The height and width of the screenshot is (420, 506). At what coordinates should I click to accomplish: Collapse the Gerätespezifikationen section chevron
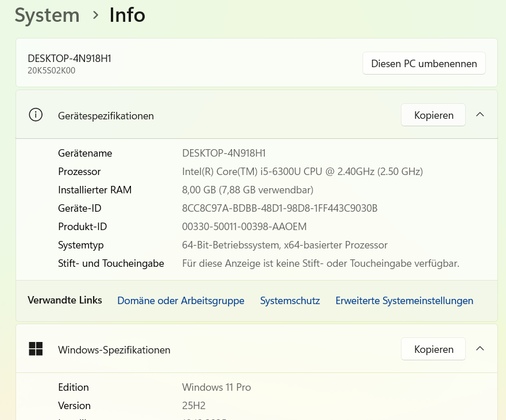click(x=480, y=114)
